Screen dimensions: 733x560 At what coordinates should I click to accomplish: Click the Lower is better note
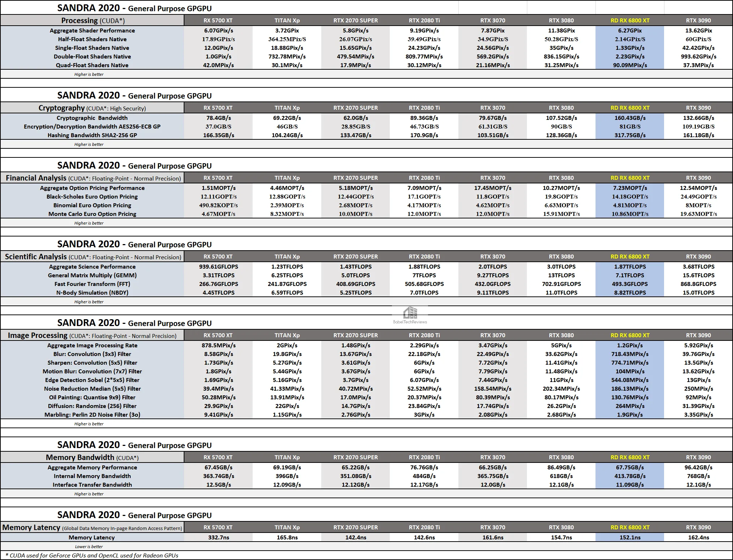coord(89,547)
